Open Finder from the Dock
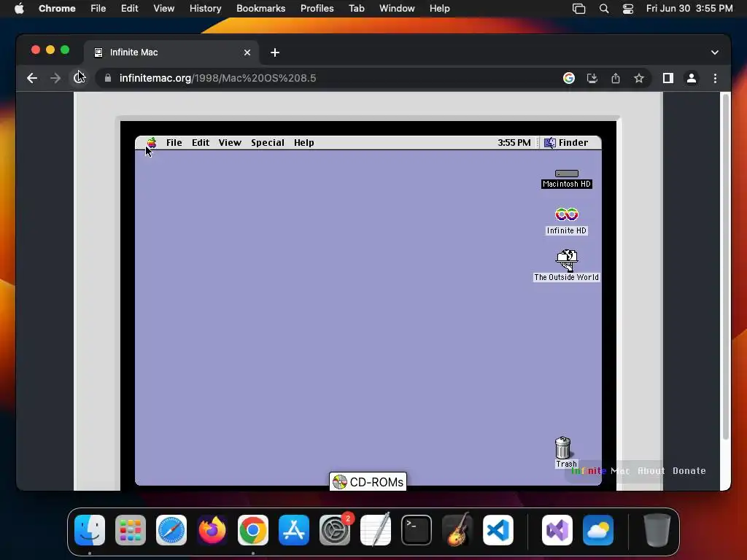Viewport: 747px width, 560px height. pos(90,530)
